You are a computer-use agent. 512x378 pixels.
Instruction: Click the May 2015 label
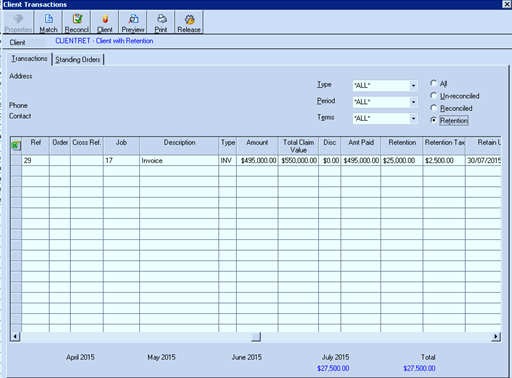coord(161,357)
